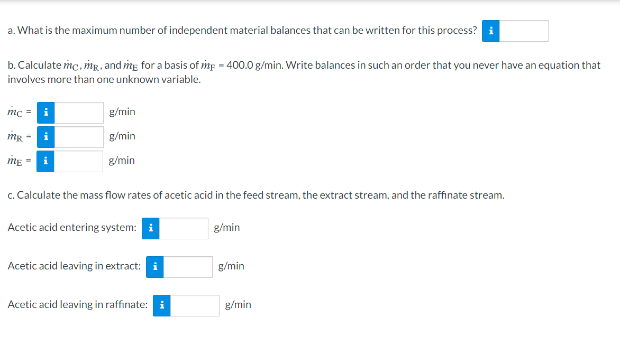Click the info icon next to mR field
The width and height of the screenshot is (620, 364).
click(x=45, y=137)
